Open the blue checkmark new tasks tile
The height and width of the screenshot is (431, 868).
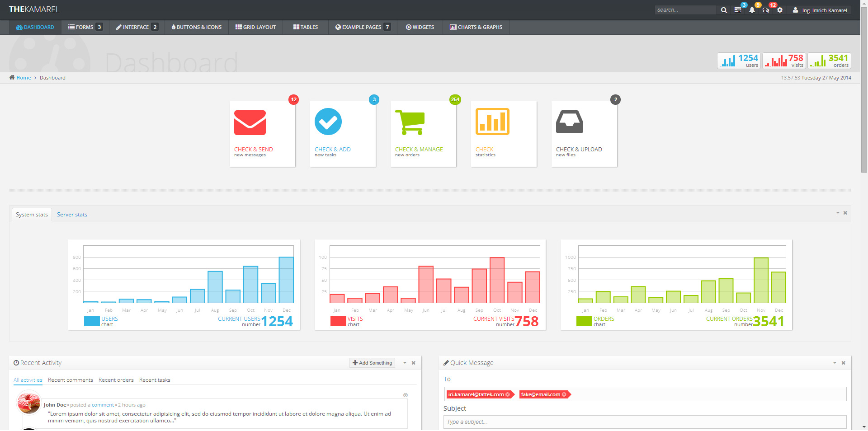point(328,122)
